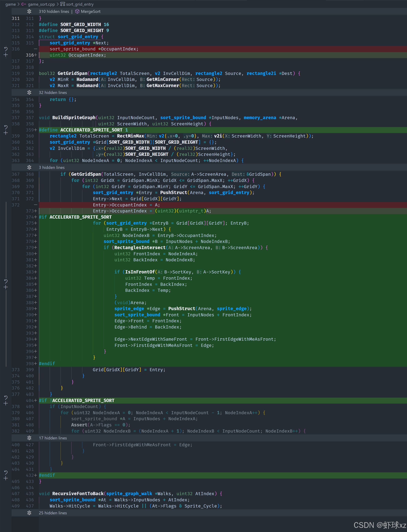The width and height of the screenshot is (407, 532).
Task: Click the RecursiveFontToBack function name
Action: tap(78, 493)
